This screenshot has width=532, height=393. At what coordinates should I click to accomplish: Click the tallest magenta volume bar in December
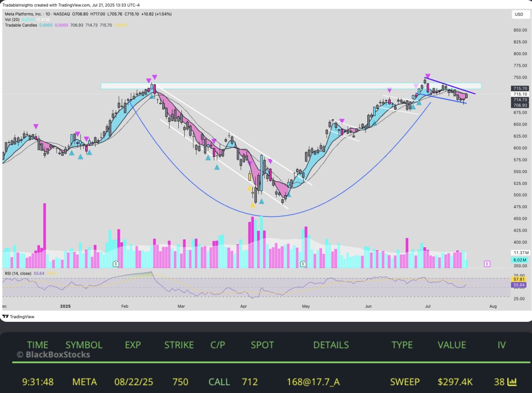click(44, 236)
